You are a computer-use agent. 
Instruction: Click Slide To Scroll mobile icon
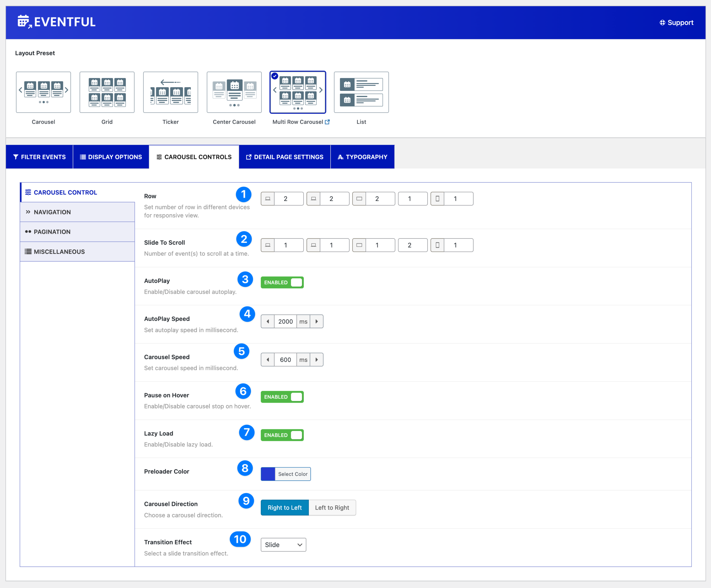point(437,245)
